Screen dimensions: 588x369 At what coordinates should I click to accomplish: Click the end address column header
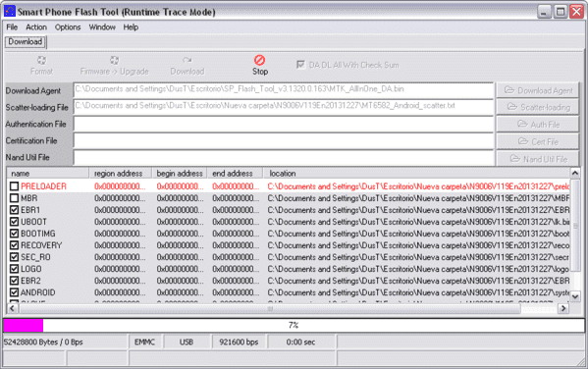(235, 174)
